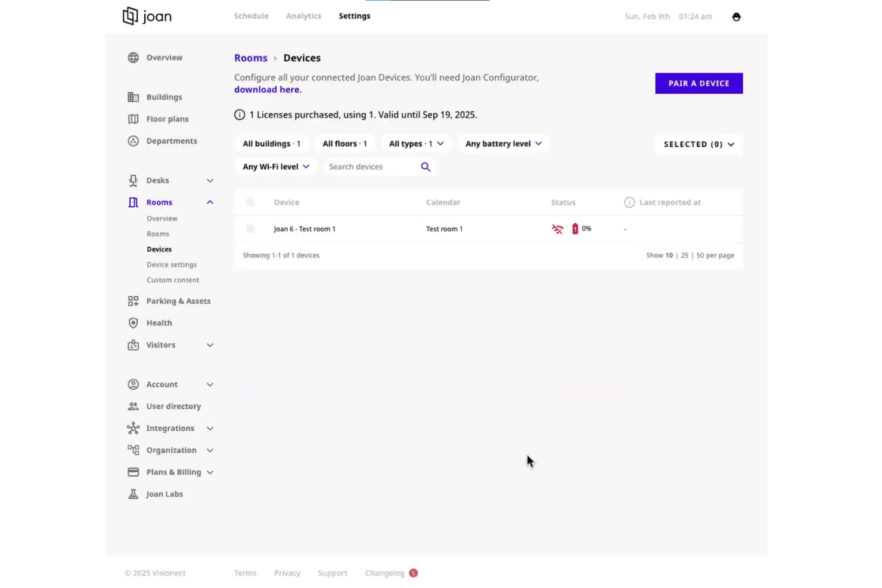
Task: Click the Device column header
Action: (x=287, y=203)
